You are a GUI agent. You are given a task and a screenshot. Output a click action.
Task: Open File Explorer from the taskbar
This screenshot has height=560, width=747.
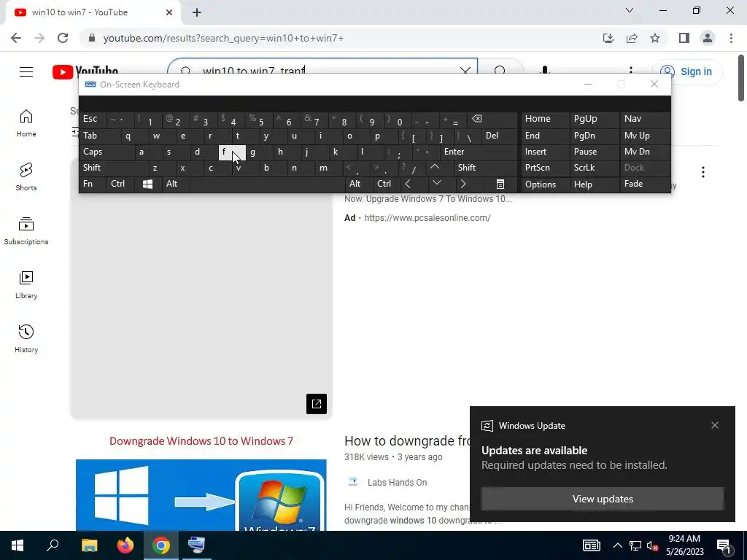(89, 545)
